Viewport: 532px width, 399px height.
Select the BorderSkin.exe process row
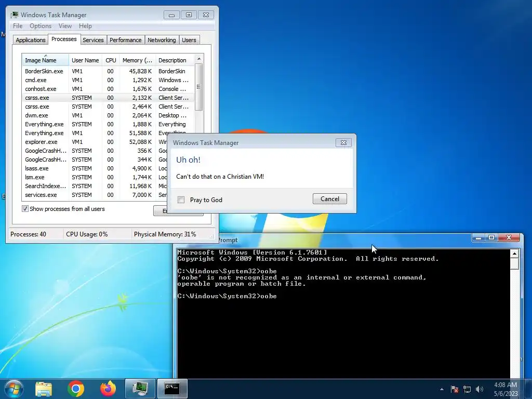(108, 71)
